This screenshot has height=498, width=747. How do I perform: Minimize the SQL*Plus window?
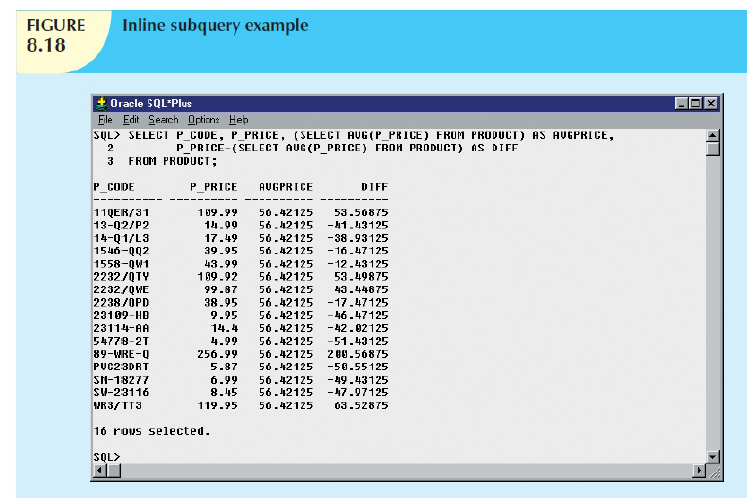[681, 103]
